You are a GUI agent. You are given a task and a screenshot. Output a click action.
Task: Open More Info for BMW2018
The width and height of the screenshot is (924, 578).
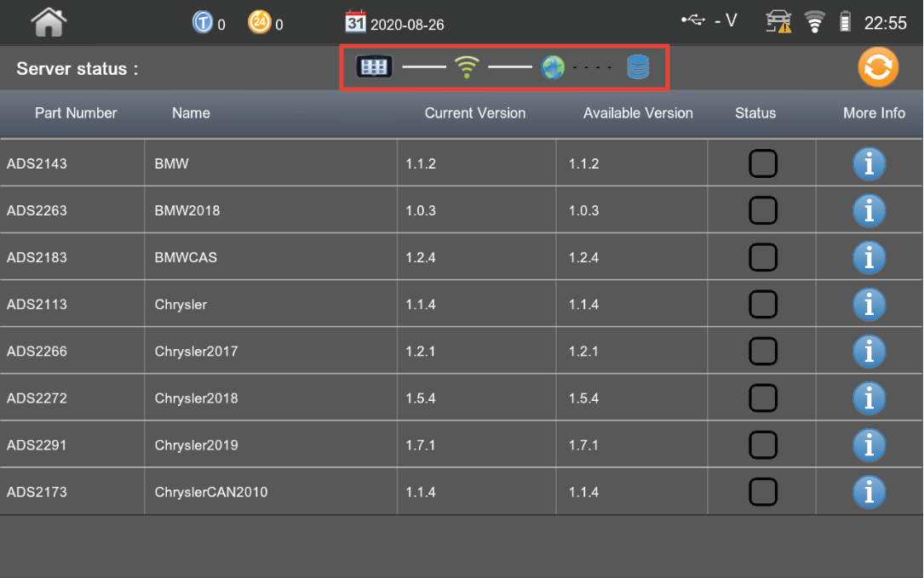pos(869,210)
